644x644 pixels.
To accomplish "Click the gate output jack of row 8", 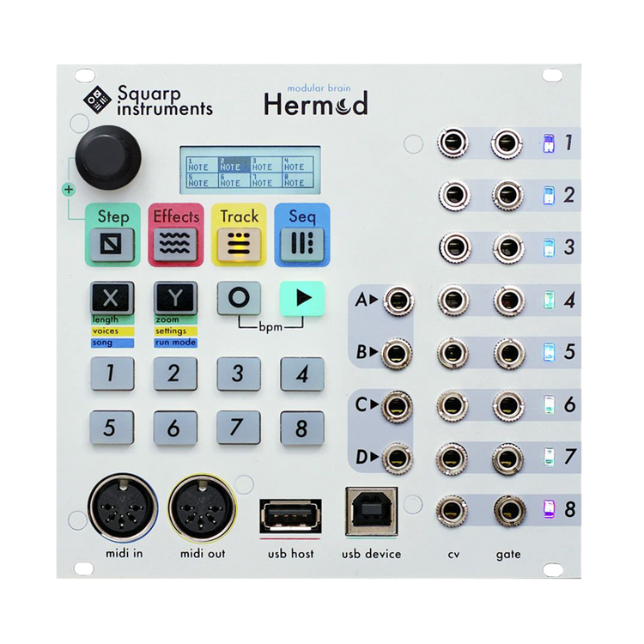I will click(509, 510).
